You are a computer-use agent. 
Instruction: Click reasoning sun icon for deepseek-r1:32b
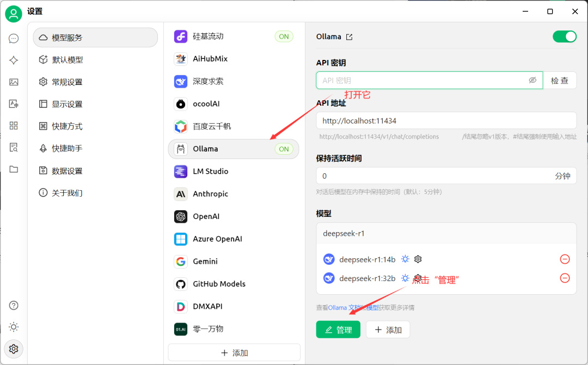[x=405, y=278]
